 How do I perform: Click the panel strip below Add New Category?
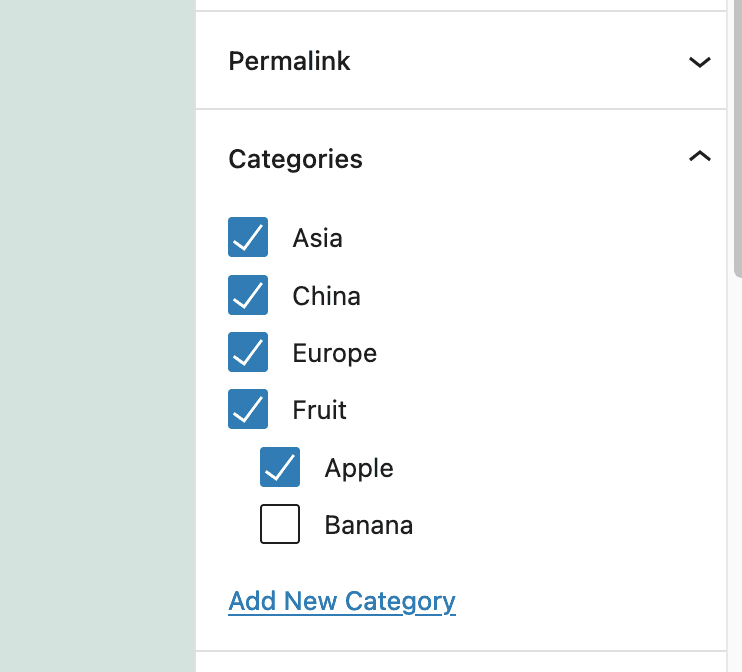(461, 662)
